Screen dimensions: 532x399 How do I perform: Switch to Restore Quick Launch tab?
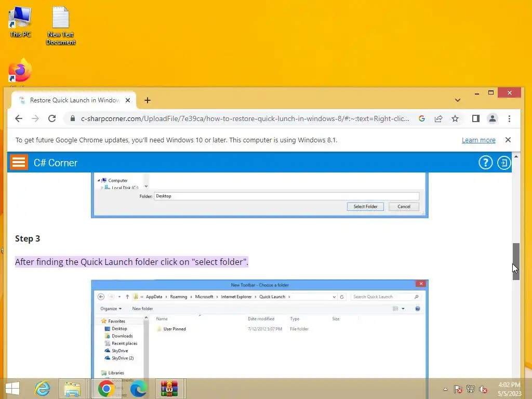(x=74, y=100)
